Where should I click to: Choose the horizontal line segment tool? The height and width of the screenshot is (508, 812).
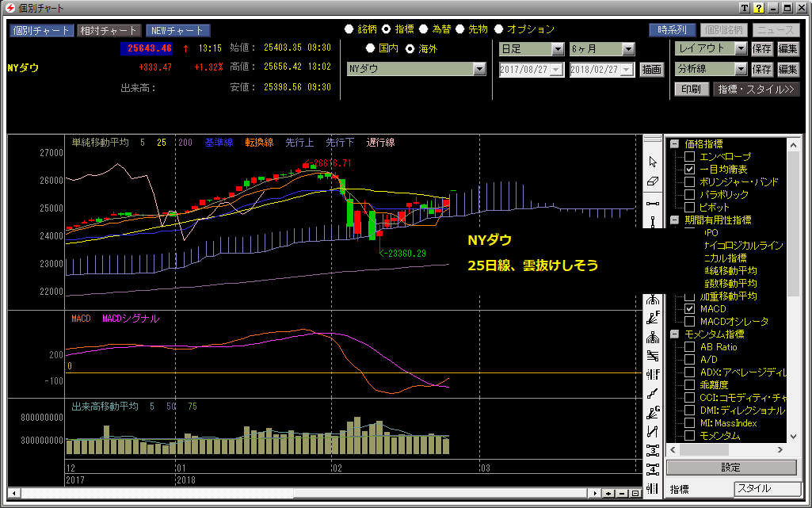(x=653, y=203)
